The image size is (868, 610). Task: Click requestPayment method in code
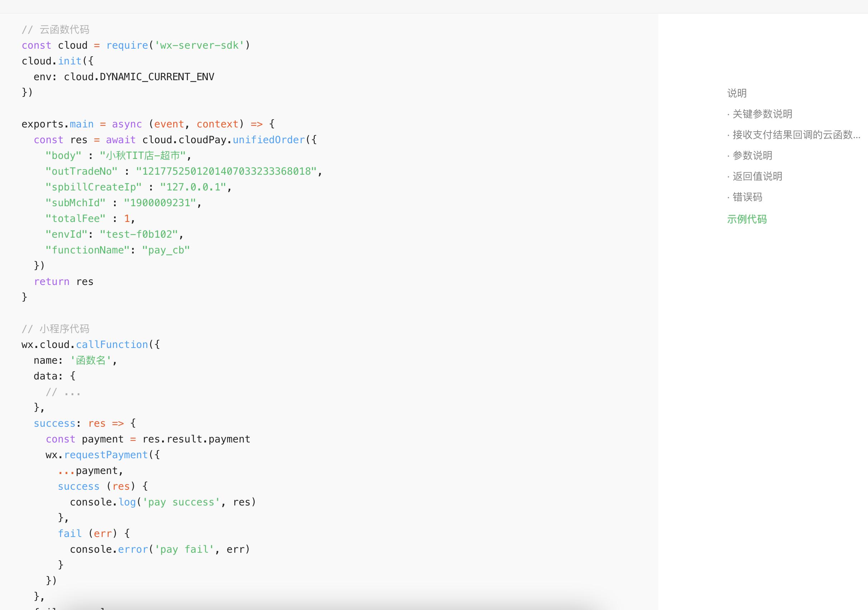(x=106, y=455)
